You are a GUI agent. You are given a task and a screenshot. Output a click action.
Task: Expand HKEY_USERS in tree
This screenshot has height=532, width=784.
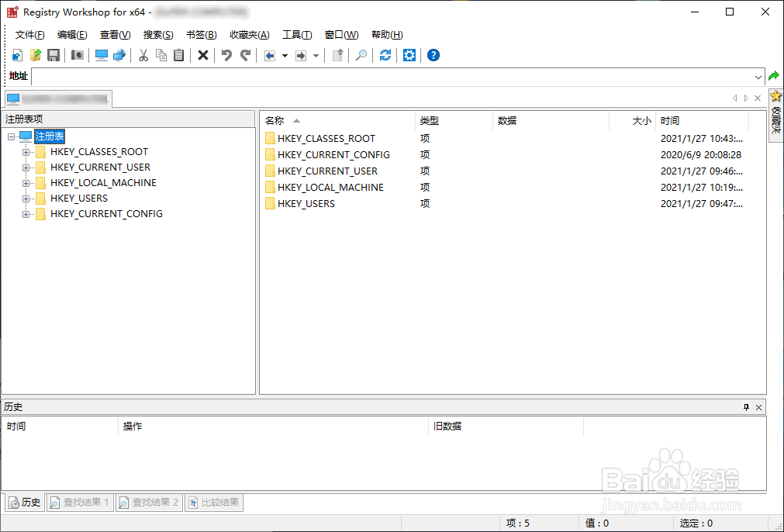coord(26,199)
